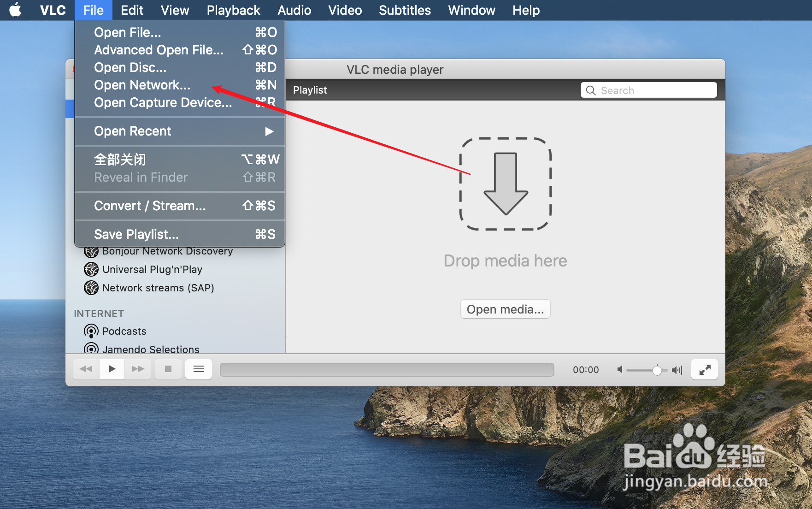Choose Save Playlist... menu item

click(x=180, y=234)
